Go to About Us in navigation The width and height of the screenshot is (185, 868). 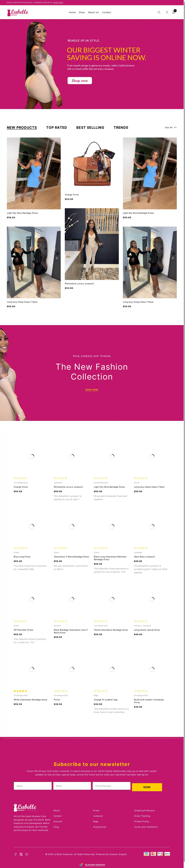93,12
